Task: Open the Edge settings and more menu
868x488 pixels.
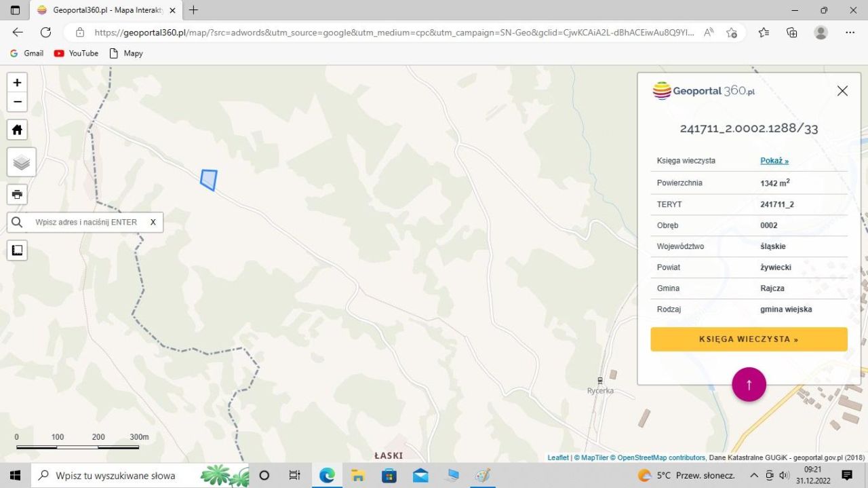Action: point(850,32)
